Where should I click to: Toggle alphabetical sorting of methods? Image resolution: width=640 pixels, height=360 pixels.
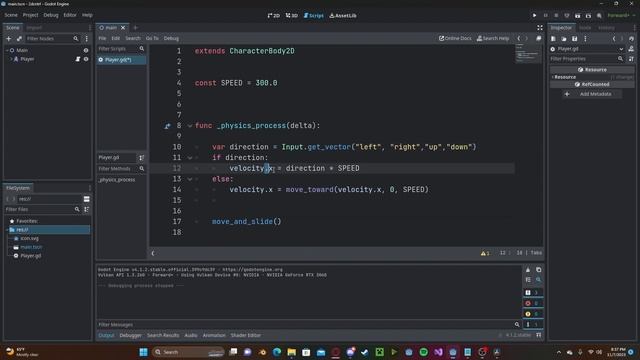click(x=142, y=158)
